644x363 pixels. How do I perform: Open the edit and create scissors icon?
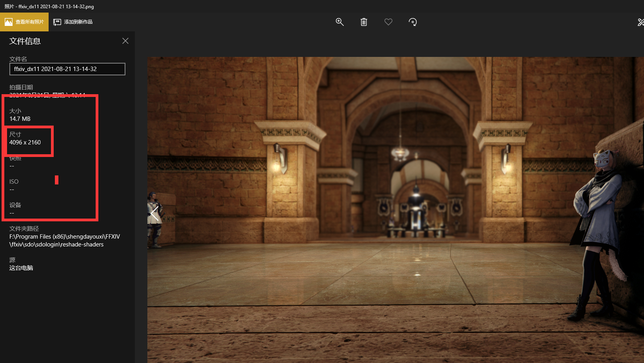(x=641, y=22)
